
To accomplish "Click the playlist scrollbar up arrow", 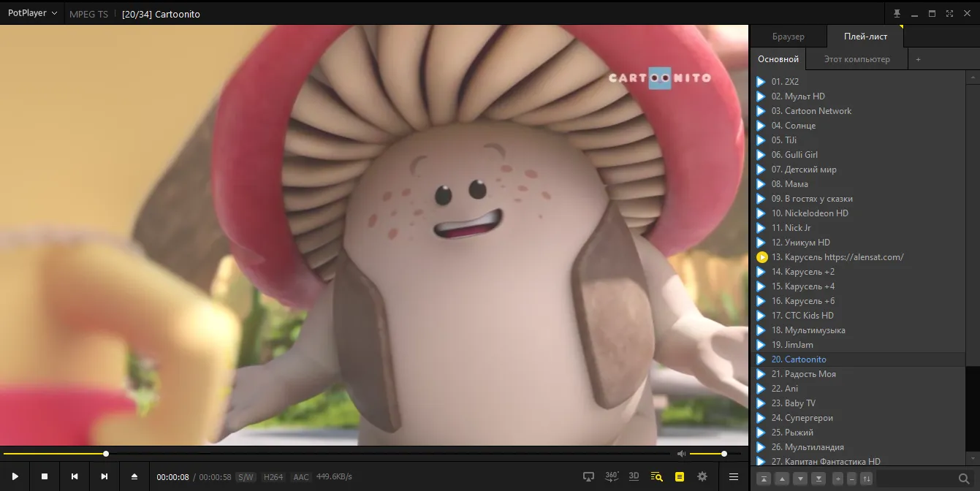I will tap(973, 77).
